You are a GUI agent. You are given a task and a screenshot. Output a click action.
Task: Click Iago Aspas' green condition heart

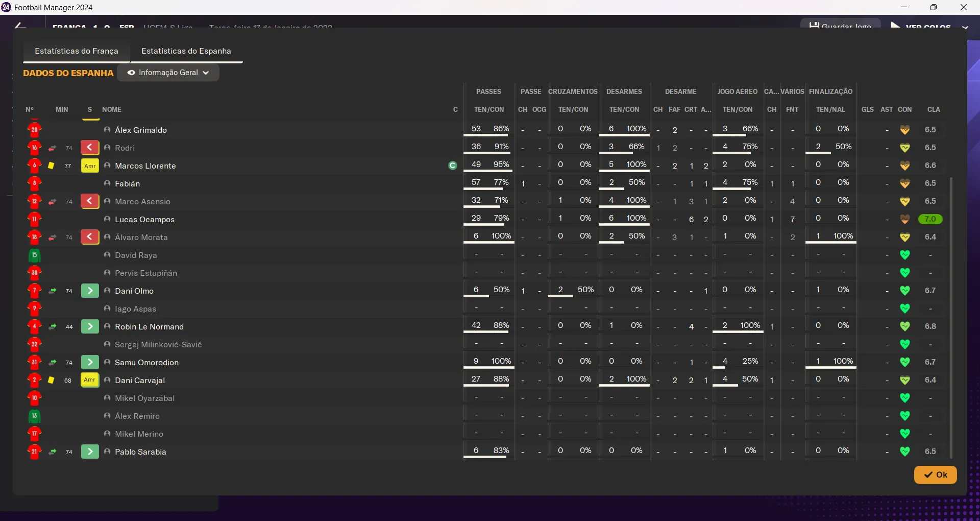click(x=905, y=309)
